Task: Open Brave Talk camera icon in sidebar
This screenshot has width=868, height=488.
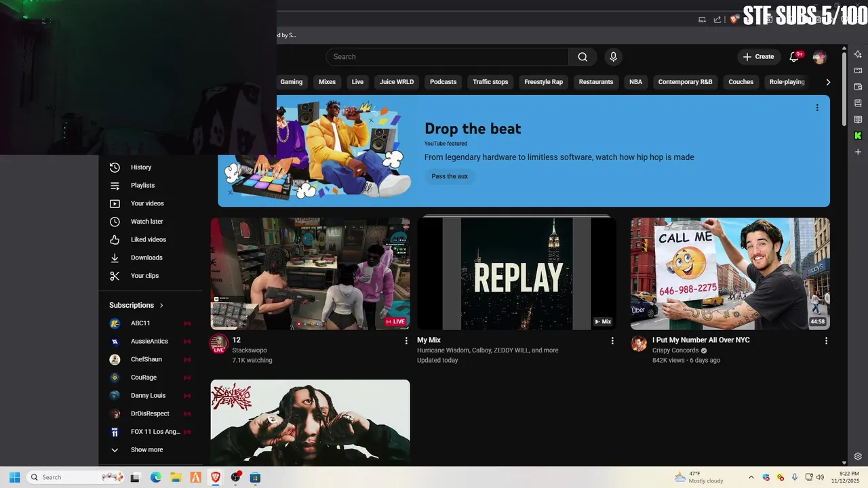Action: tap(858, 70)
